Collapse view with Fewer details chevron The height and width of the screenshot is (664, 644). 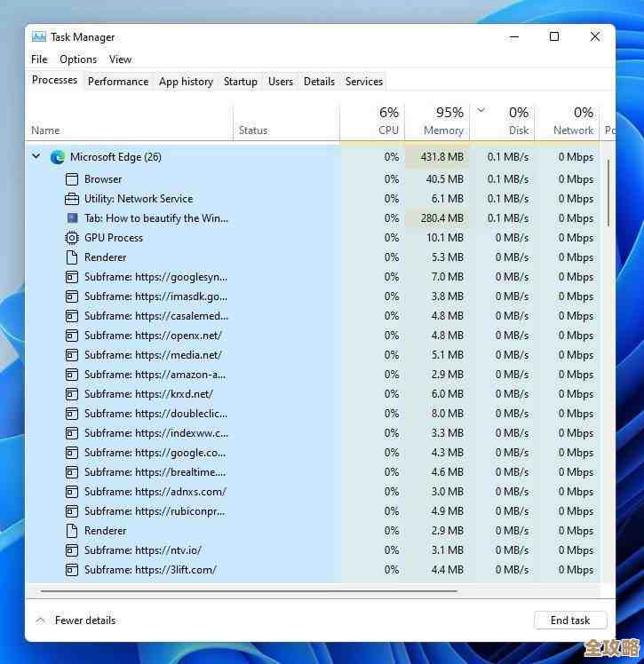41,621
